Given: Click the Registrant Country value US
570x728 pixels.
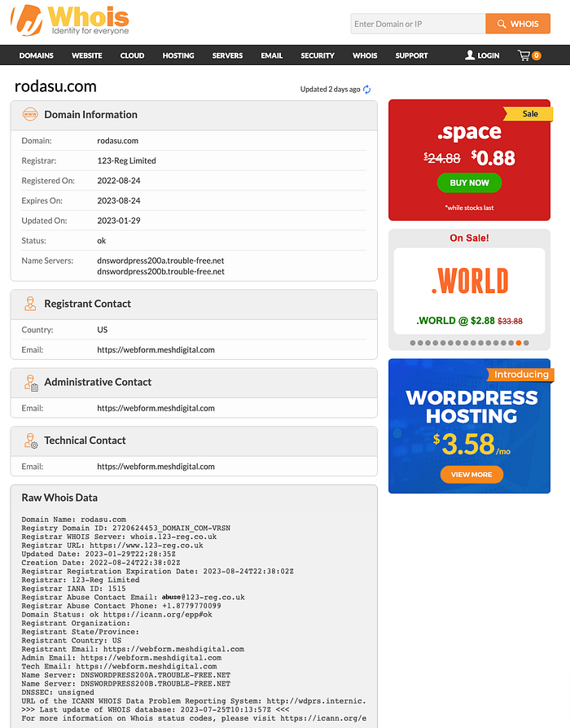Looking at the screenshot, I should tap(102, 330).
